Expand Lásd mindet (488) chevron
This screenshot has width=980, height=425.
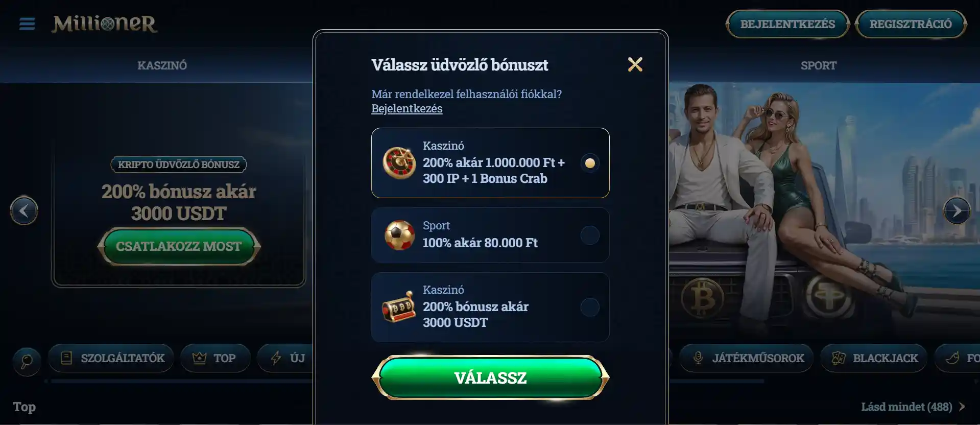962,407
